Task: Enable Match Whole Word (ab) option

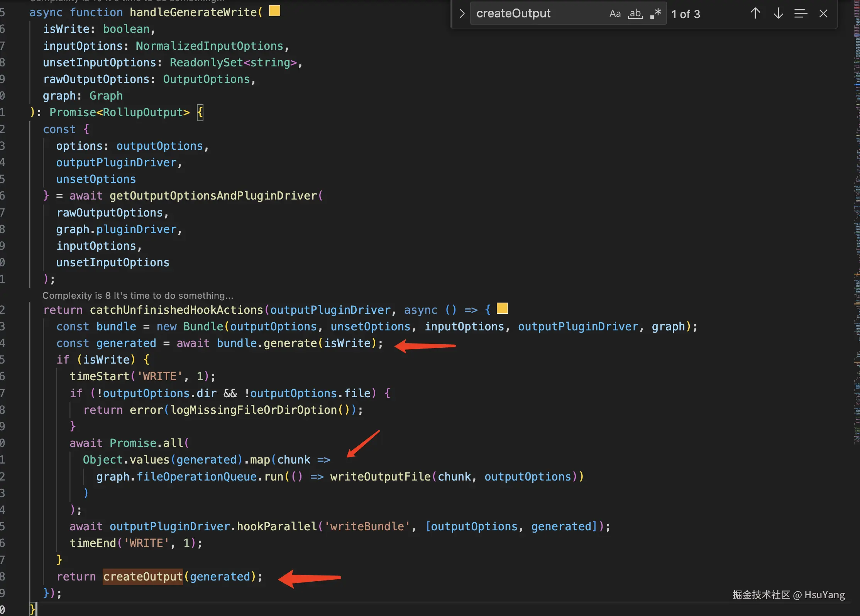Action: [635, 14]
